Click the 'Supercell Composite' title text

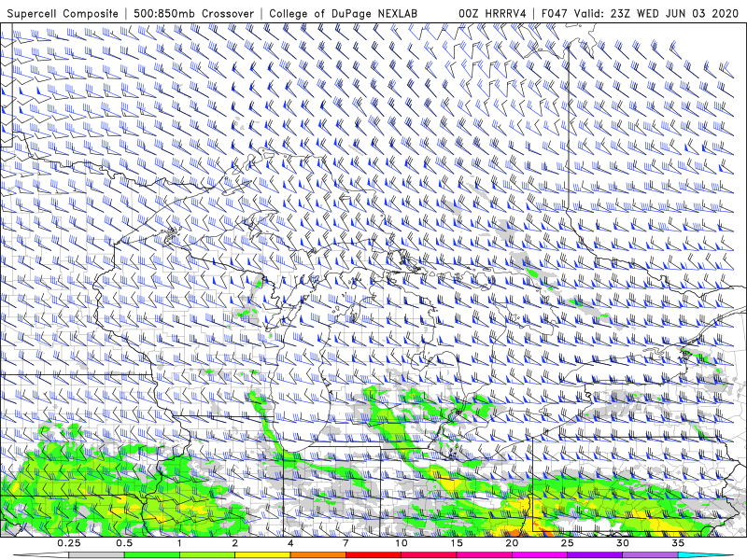[63, 14]
